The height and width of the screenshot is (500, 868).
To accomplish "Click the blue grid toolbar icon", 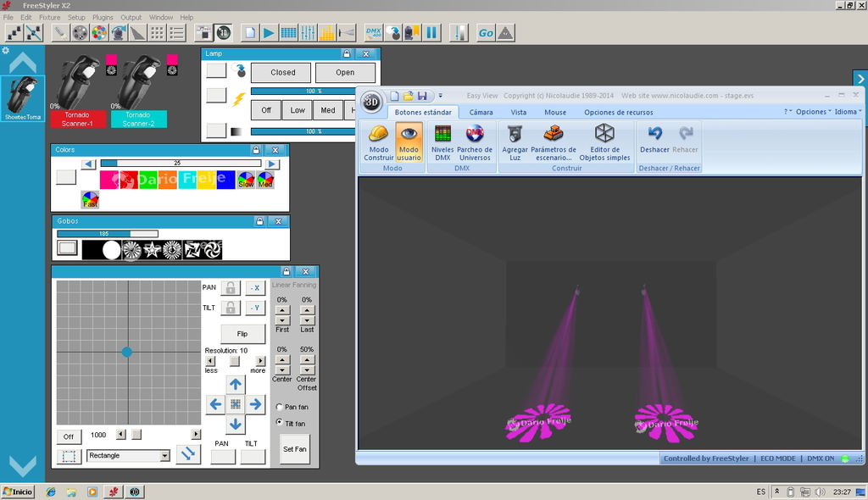I will click(288, 33).
